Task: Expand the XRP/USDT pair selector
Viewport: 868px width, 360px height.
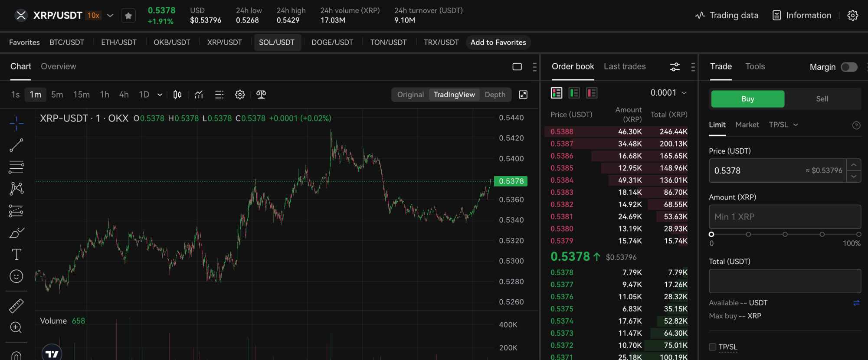Action: [x=110, y=16]
